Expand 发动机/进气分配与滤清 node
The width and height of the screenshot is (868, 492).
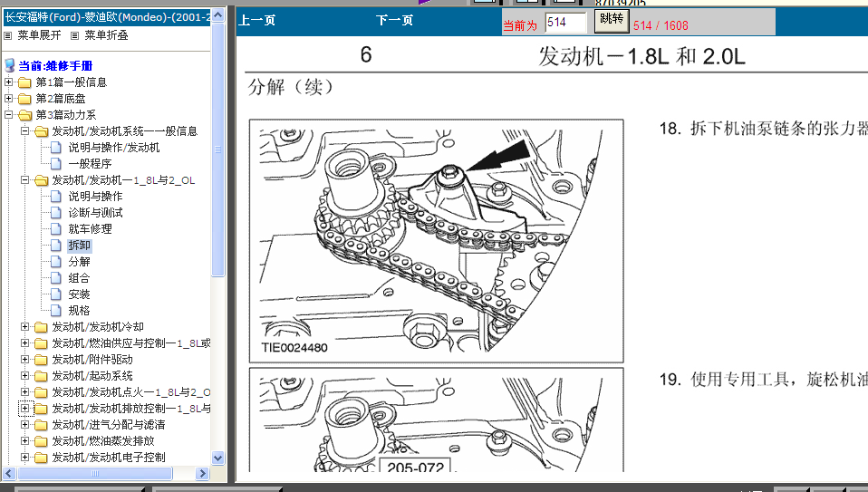click(24, 425)
